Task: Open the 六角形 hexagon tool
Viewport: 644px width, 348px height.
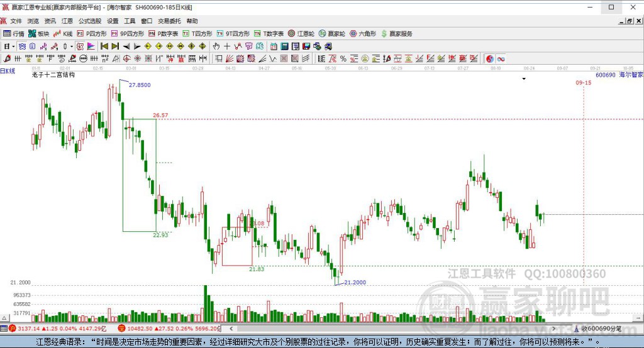Action: [x=363, y=34]
